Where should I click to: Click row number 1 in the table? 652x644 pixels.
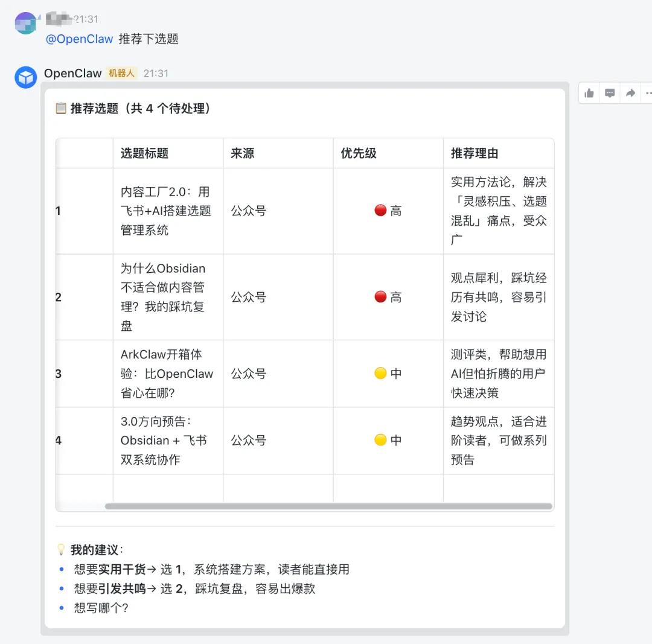(x=58, y=211)
